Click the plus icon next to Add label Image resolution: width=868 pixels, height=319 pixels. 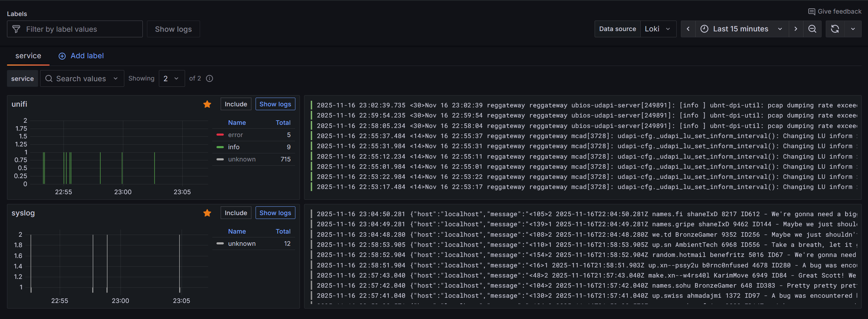coord(62,56)
